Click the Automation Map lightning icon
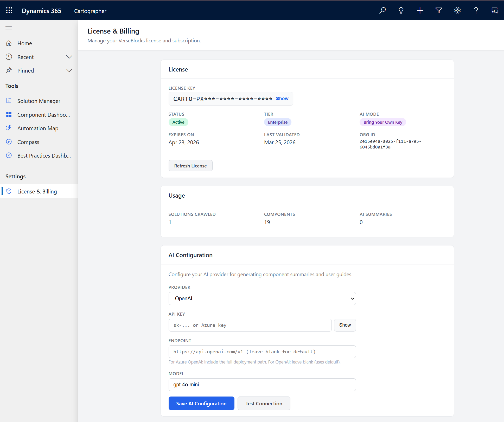 (x=9, y=128)
